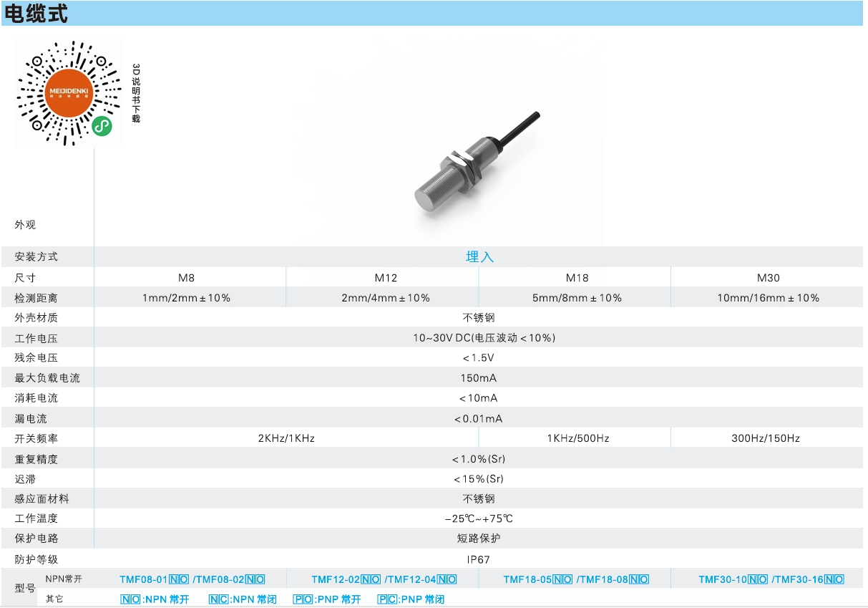Select the 3D说明书下载 label
868x608 pixels.
[x=136, y=93]
